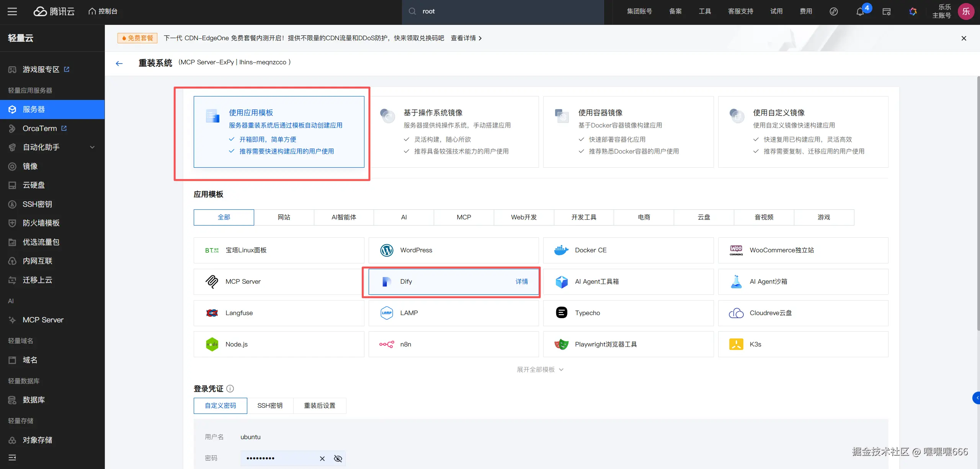Viewport: 980px width, 469px height.
Task: Go back using the blue arrow
Action: click(119, 64)
